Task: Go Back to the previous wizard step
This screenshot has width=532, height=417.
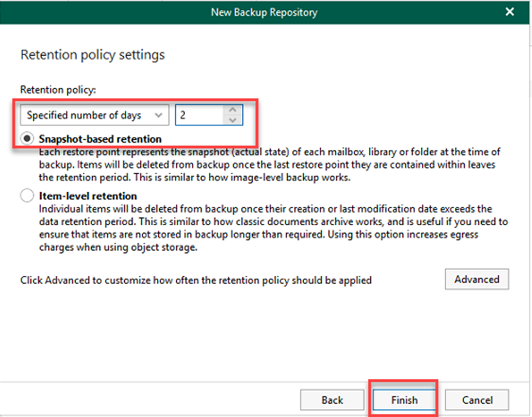Action: (x=332, y=400)
